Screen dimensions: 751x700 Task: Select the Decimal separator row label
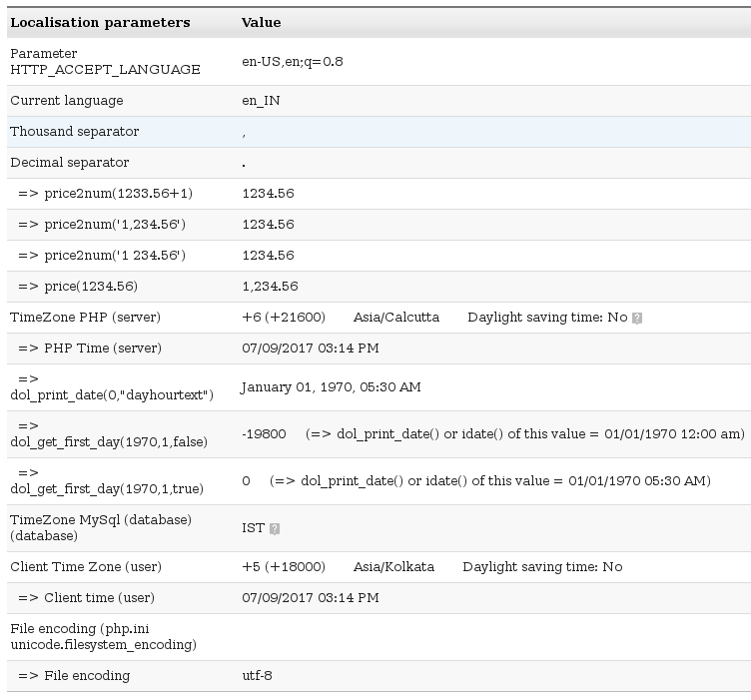[x=70, y=163]
